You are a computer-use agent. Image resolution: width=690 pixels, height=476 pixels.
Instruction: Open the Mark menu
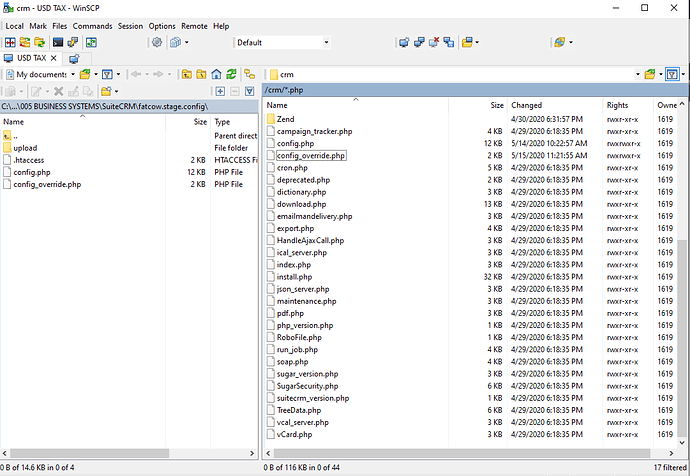tap(38, 26)
